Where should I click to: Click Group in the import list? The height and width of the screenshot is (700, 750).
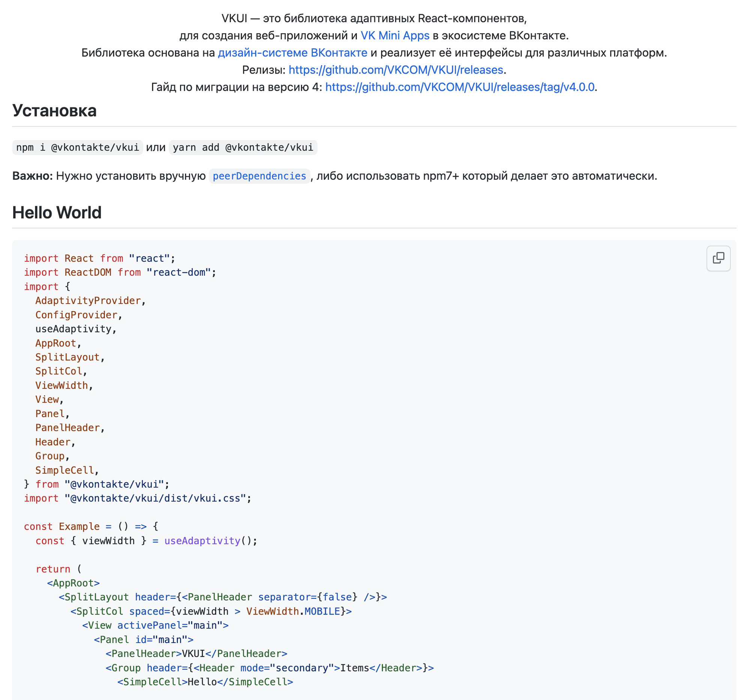tap(50, 456)
